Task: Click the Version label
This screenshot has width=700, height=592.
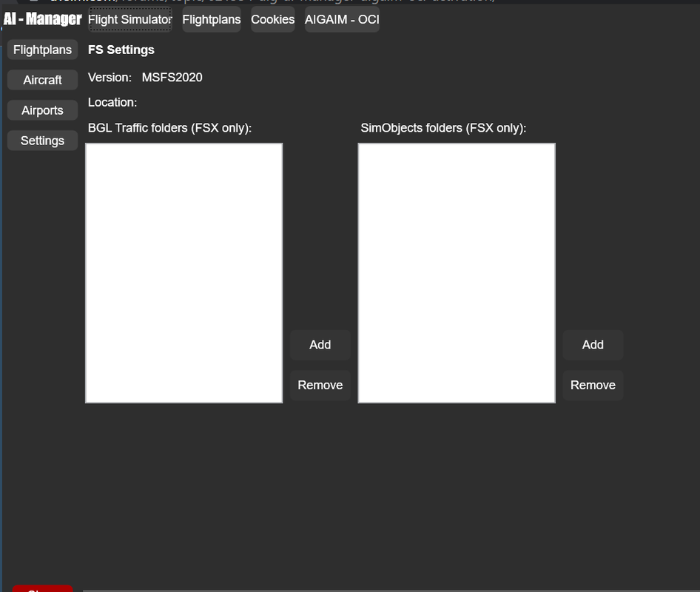Action: coord(110,77)
